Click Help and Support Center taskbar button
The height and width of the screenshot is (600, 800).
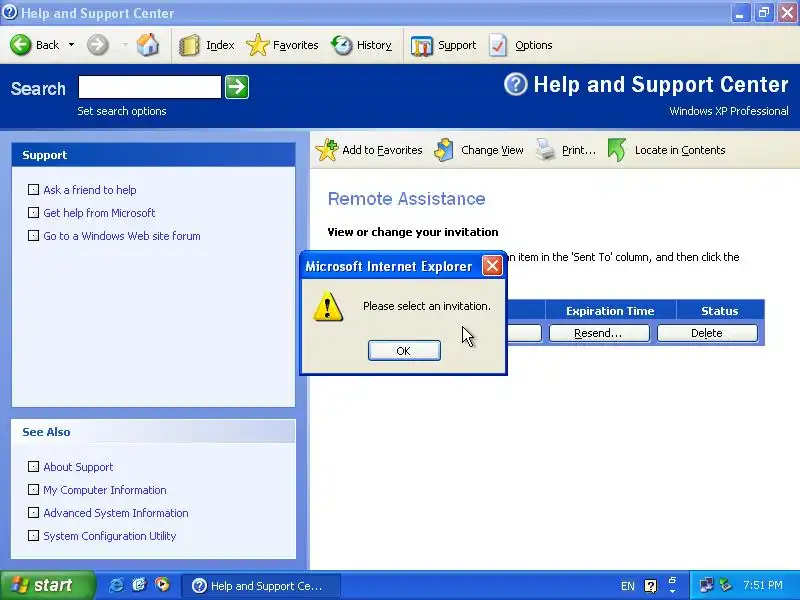tap(261, 586)
